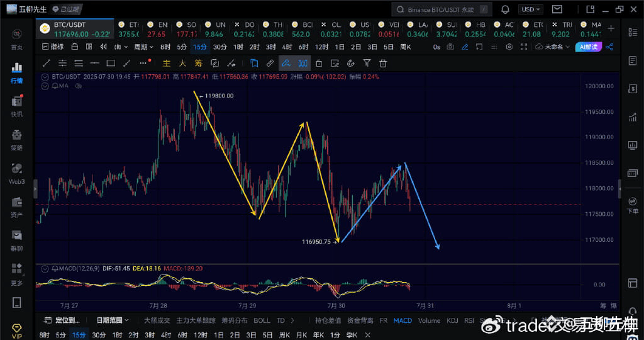The width and height of the screenshot is (644, 340).
Task: Select the rectangle drawing tool
Action: pos(111,63)
